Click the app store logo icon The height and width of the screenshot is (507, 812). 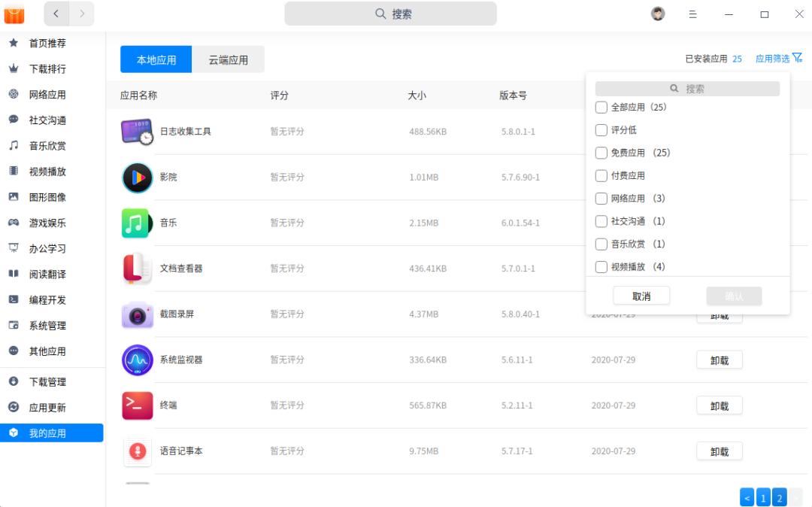click(14, 14)
